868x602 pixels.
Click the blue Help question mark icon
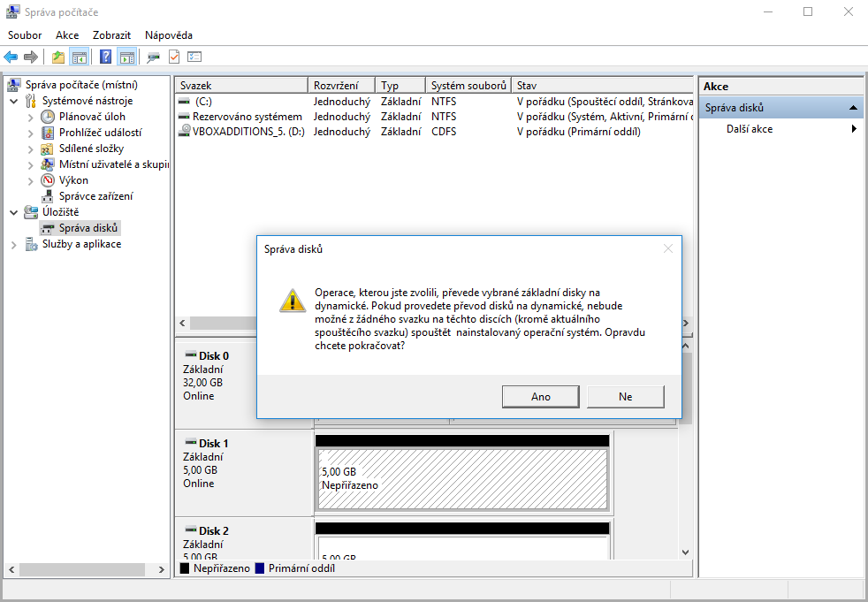click(105, 57)
